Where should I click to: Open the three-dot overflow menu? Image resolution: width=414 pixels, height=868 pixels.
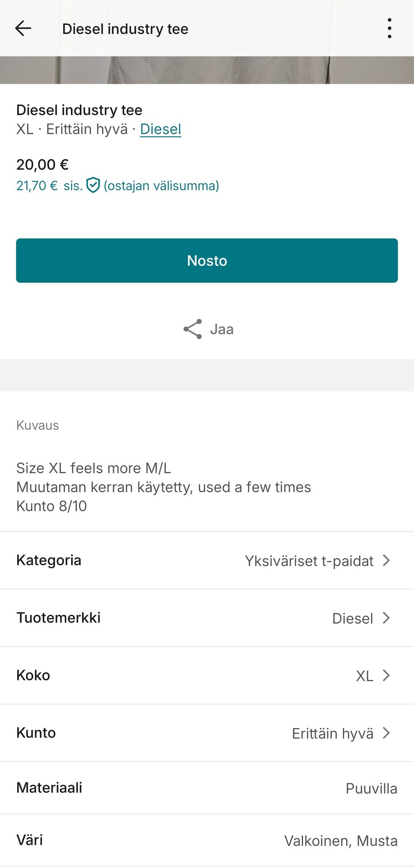pyautogui.click(x=389, y=28)
